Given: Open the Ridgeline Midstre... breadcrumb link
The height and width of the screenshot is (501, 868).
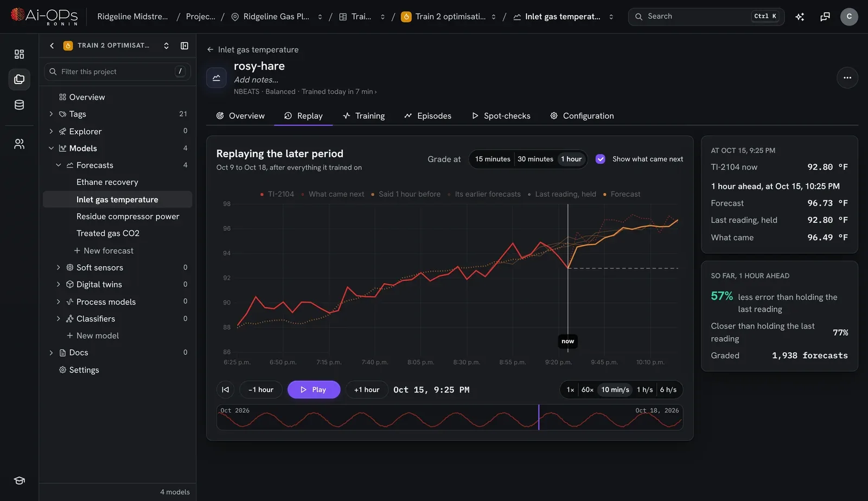Looking at the screenshot, I should coord(132,17).
